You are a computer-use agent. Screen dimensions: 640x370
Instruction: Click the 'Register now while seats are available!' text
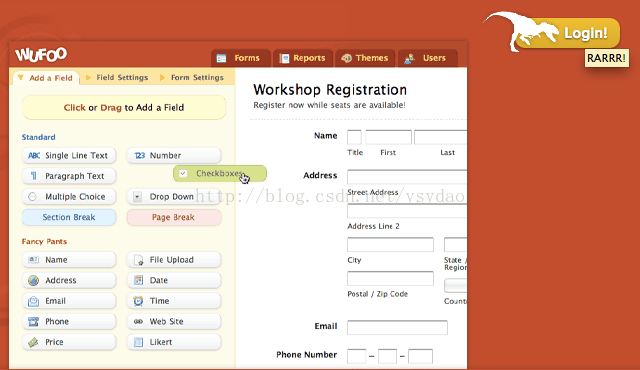pyautogui.click(x=329, y=105)
